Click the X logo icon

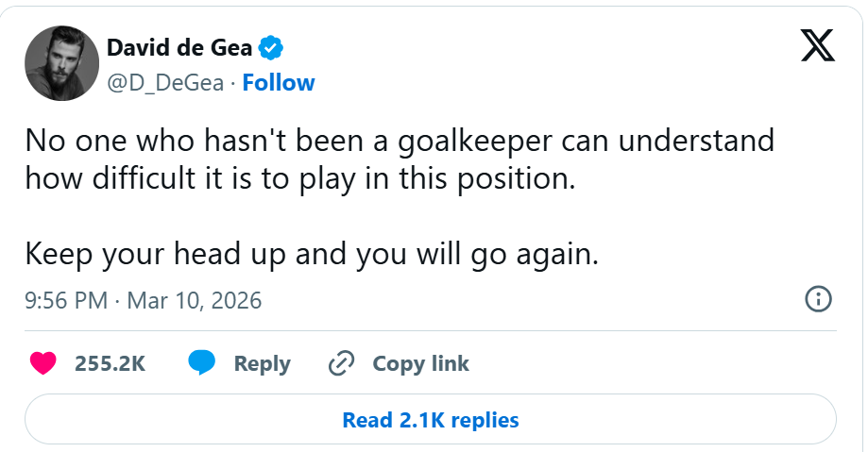tap(817, 43)
